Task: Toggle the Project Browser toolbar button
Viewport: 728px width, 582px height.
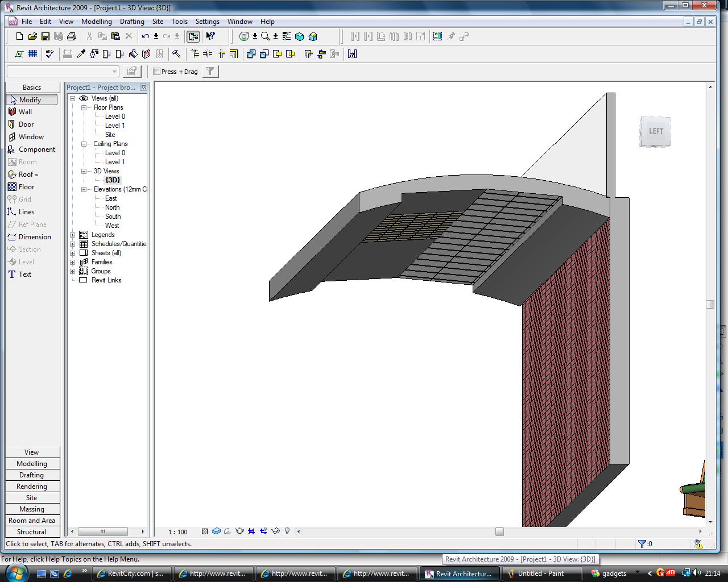Action: pyautogui.click(x=193, y=36)
